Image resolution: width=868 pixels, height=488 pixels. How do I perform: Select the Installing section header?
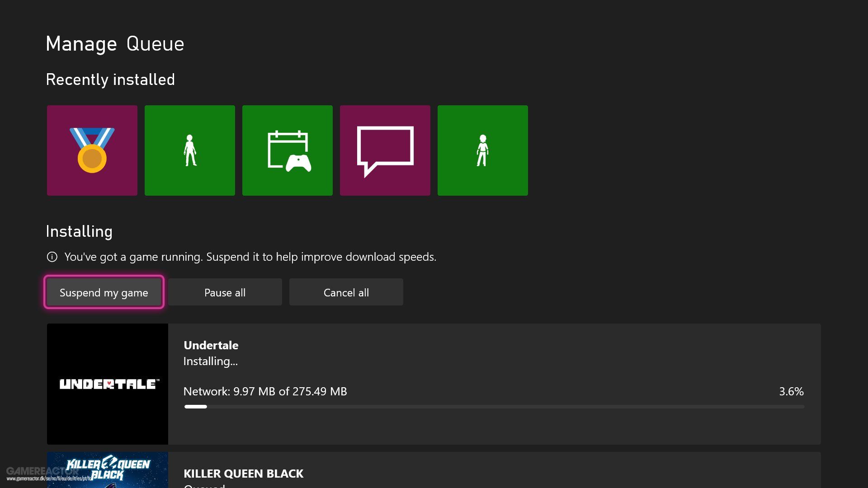pos(79,231)
